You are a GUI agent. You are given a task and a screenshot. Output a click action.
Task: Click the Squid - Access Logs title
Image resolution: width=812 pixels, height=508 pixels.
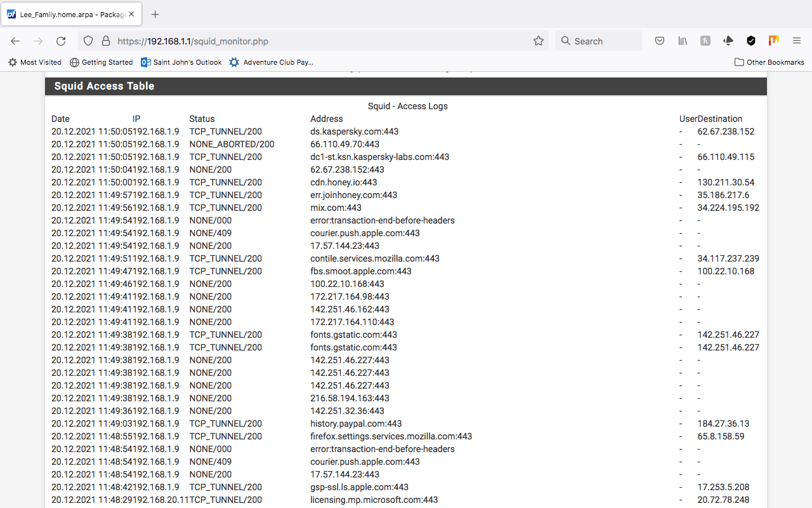coord(408,106)
